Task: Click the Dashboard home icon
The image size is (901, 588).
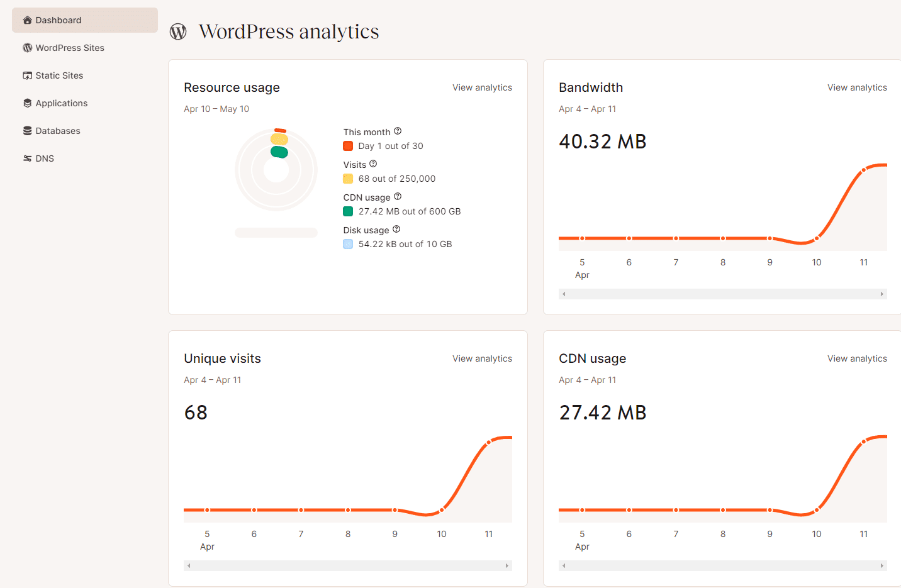Action: (x=27, y=20)
